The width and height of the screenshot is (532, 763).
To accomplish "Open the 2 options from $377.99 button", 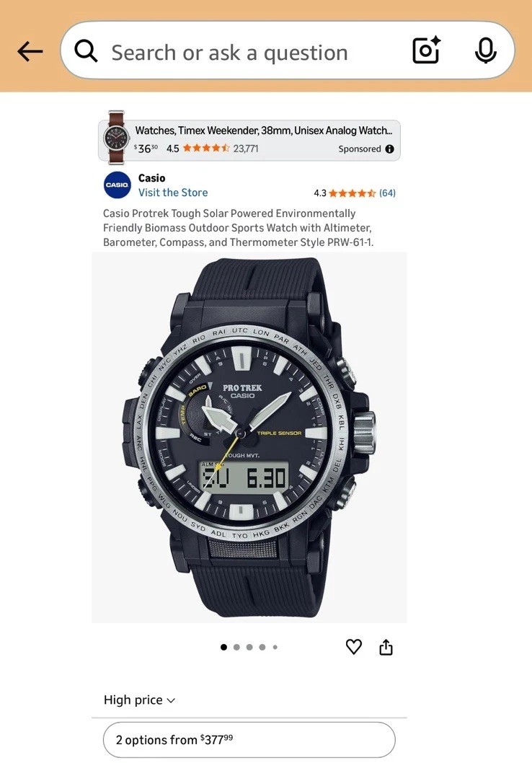I will click(x=249, y=740).
